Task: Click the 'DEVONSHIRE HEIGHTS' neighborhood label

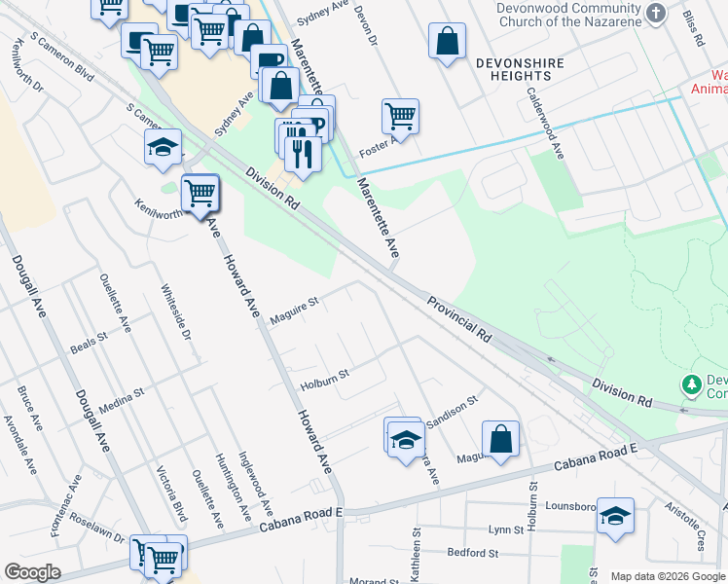Action: click(520, 70)
